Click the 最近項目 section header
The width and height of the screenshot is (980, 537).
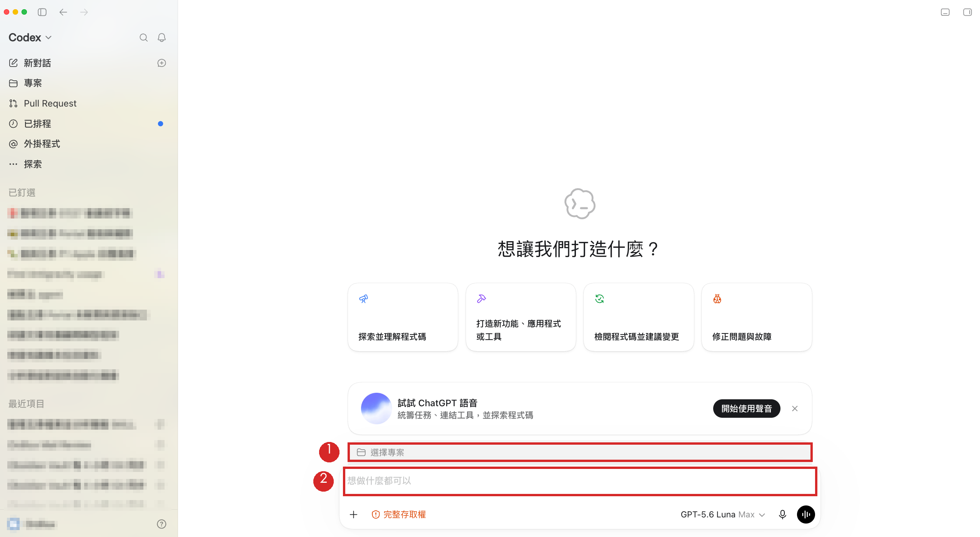27,404
